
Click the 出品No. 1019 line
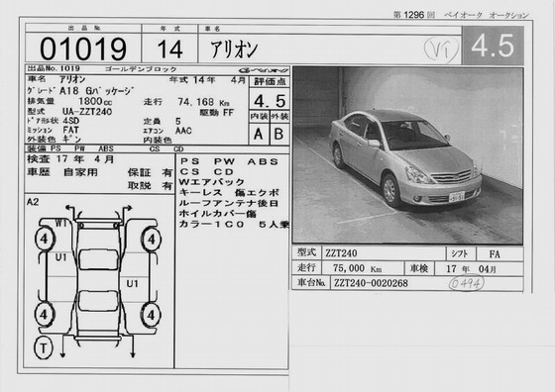pos(54,68)
